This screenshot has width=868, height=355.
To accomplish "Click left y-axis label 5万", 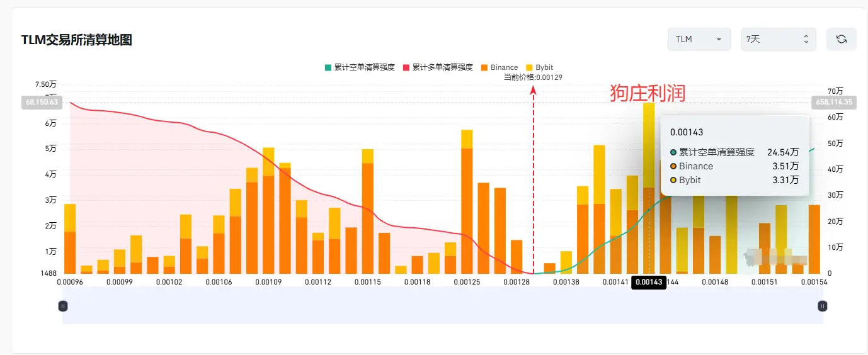I will click(x=50, y=149).
